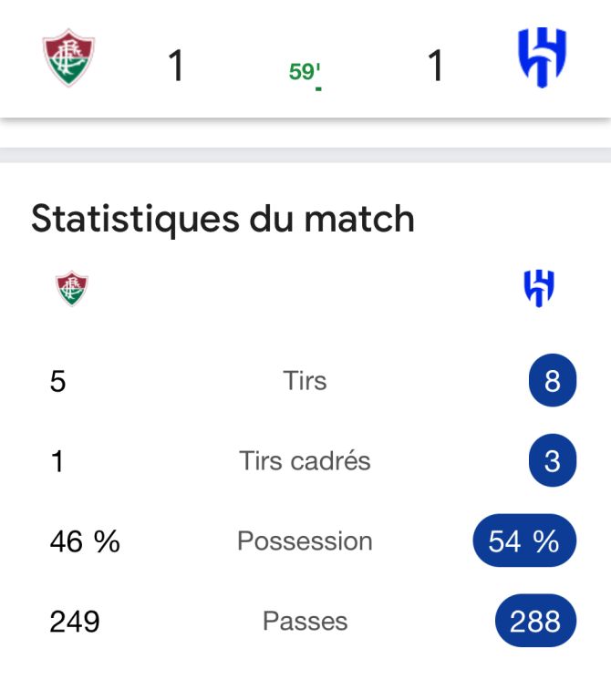Tap Fluminense's score of 1 in the header

point(176,67)
